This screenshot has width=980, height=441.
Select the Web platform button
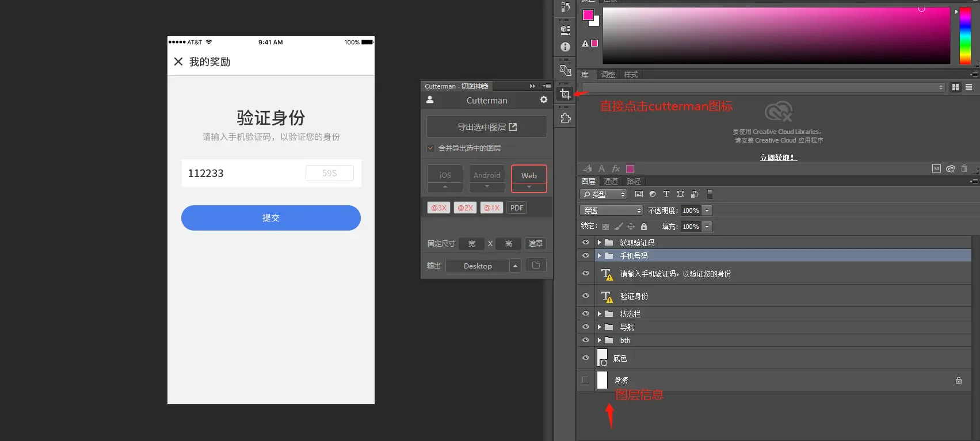[529, 179]
